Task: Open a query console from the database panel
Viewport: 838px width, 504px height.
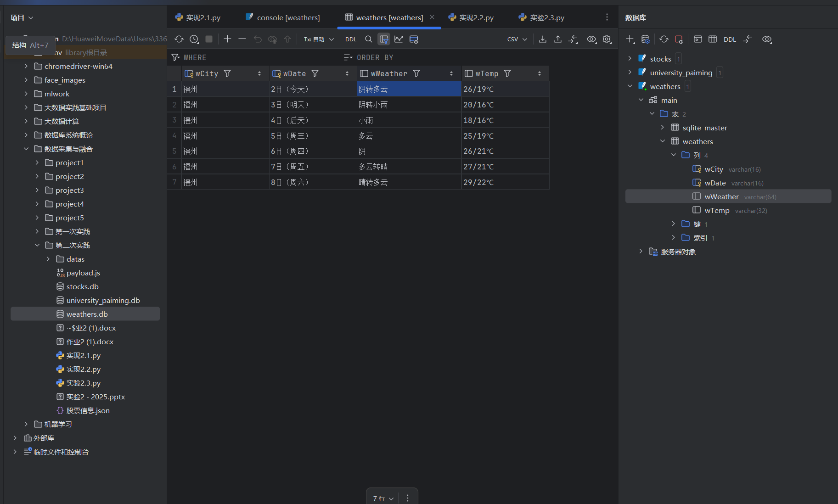Action: [x=698, y=39]
